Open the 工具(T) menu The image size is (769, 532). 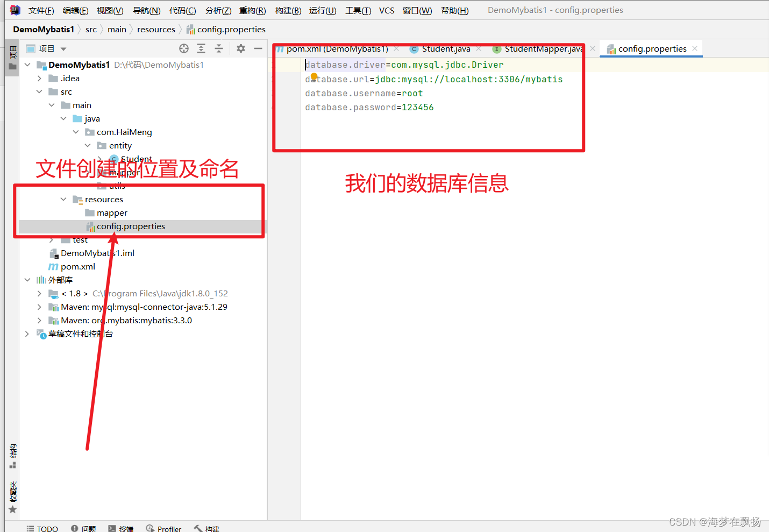click(x=358, y=10)
